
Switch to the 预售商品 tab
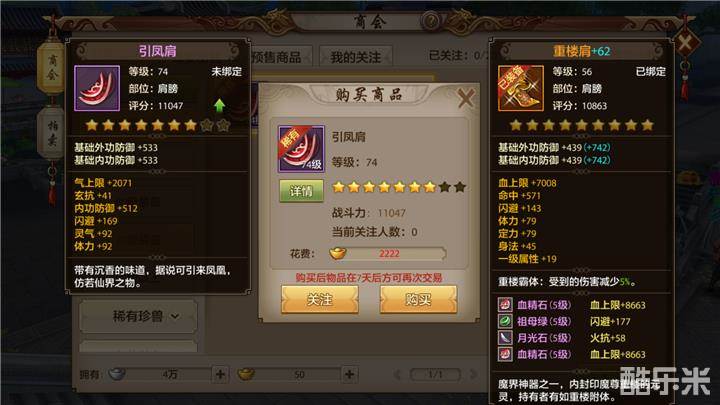pos(277,57)
